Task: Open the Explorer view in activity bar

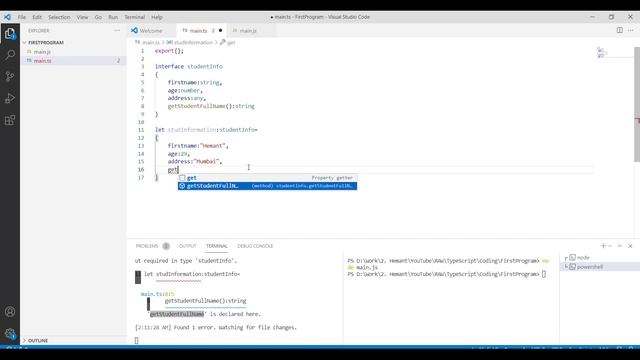Action: tap(10, 34)
